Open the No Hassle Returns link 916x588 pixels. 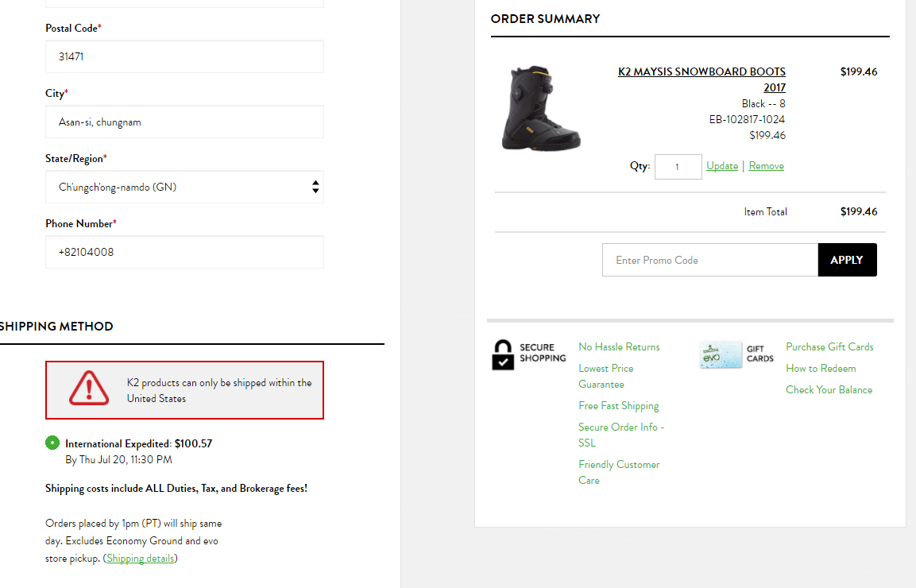coord(619,346)
